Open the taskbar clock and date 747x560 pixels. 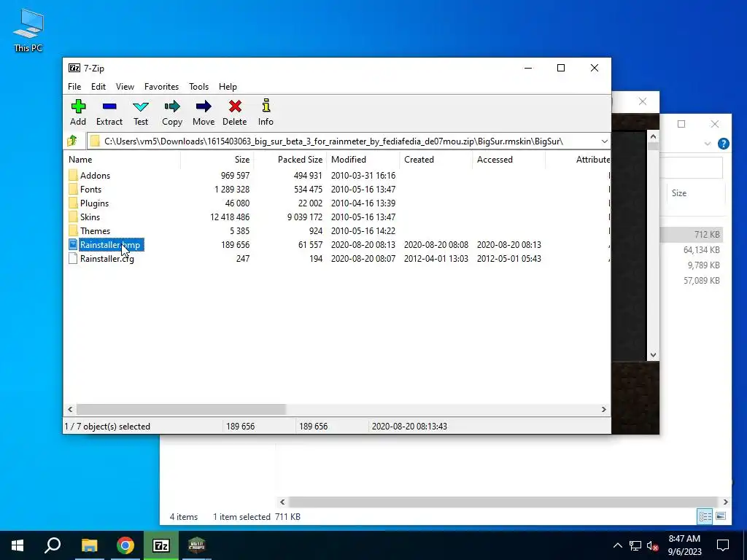click(x=684, y=545)
